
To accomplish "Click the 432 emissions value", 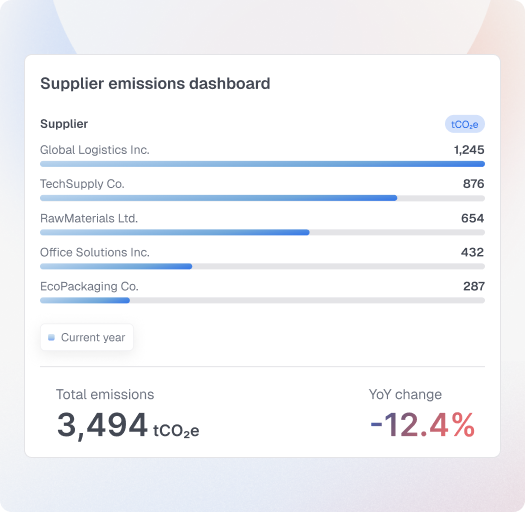I will tap(472, 252).
